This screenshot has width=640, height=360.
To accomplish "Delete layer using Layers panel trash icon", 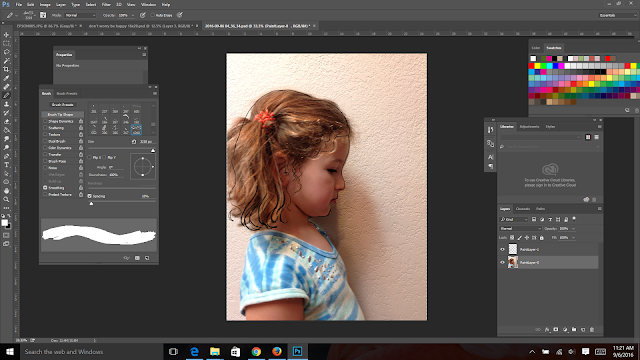I will (592, 329).
